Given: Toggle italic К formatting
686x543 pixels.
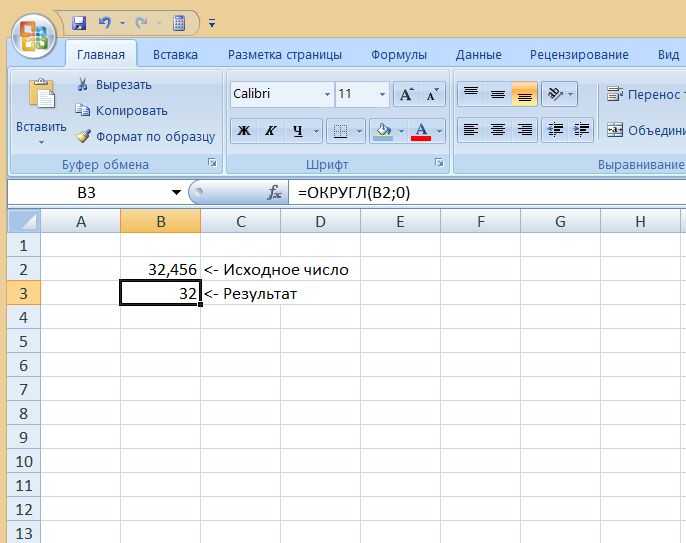Looking at the screenshot, I should click(270, 130).
